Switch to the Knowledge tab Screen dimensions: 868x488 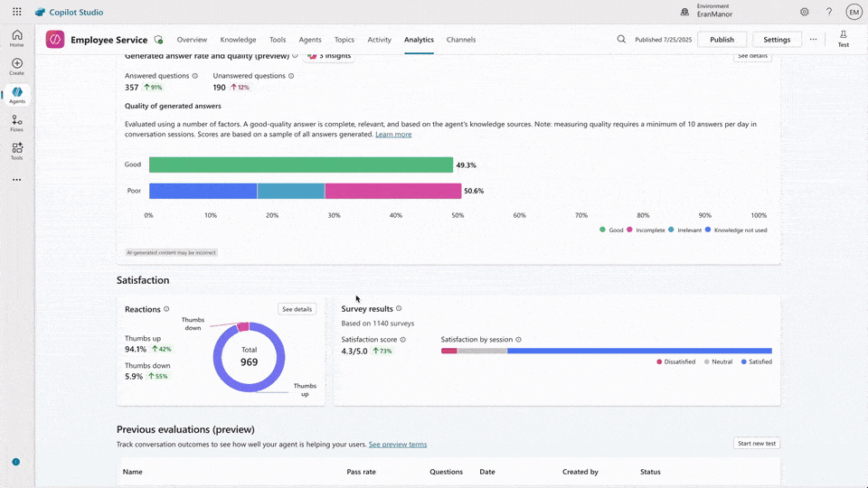(x=238, y=40)
